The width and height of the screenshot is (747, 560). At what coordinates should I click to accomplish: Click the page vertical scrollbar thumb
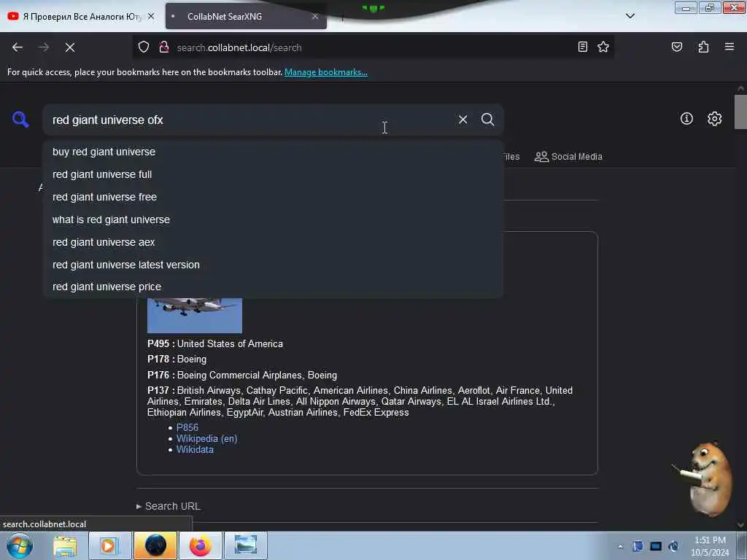point(740,112)
